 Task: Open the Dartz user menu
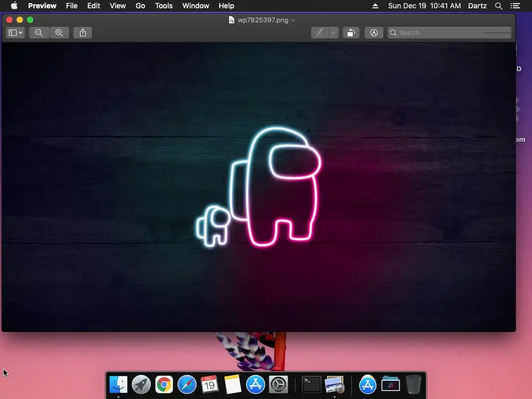pos(477,6)
